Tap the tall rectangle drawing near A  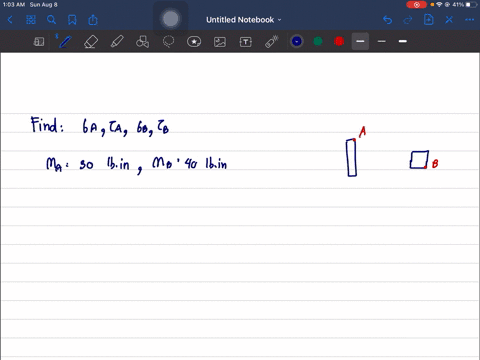[x=351, y=158]
